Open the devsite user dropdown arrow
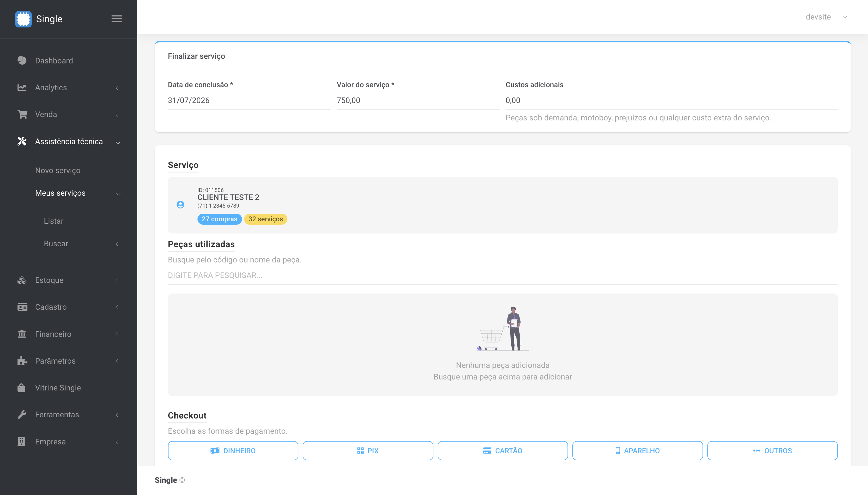 pyautogui.click(x=845, y=17)
